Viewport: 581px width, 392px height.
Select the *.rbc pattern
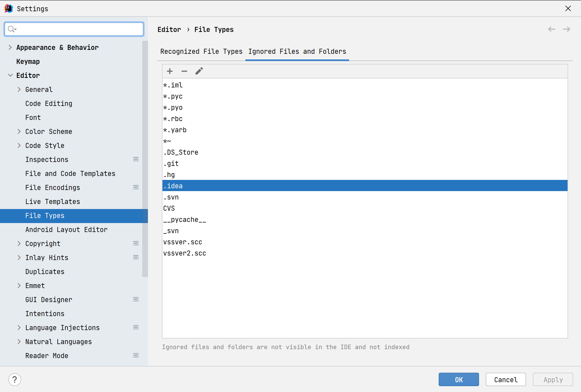click(365, 119)
